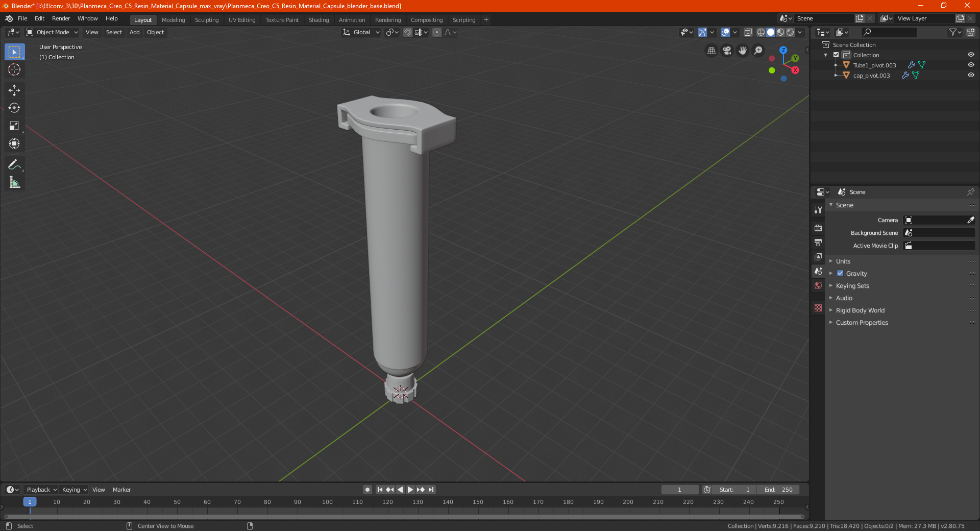The width and height of the screenshot is (980, 531).
Task: Choose the Move tool
Action: [x=14, y=90]
